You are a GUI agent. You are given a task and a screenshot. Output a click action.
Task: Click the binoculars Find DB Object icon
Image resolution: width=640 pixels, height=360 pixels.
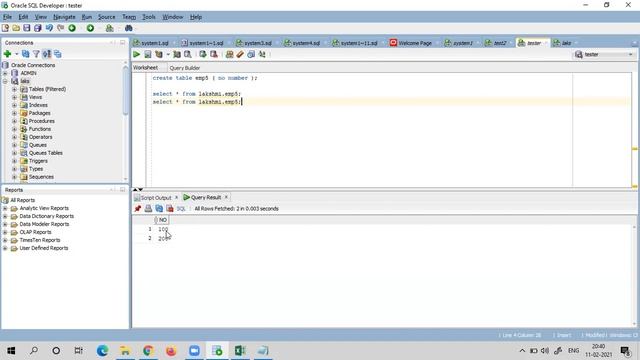(x=129, y=28)
